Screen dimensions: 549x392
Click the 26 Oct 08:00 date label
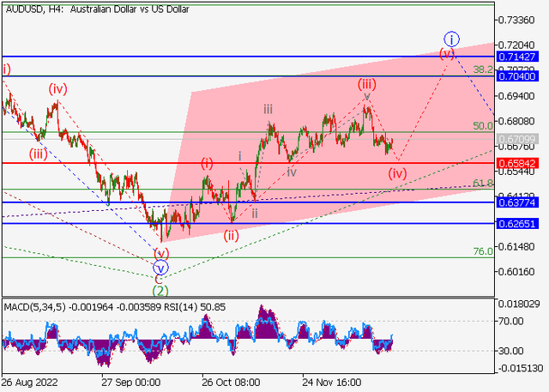pos(231,383)
